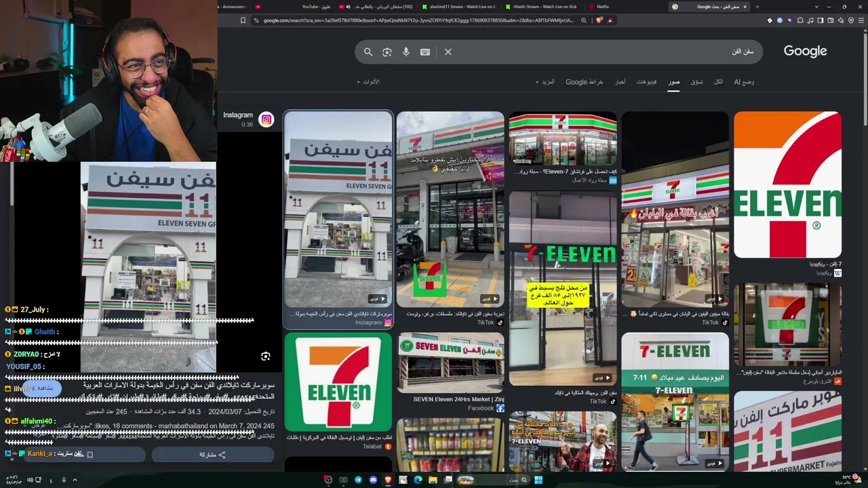The height and width of the screenshot is (488, 868).
Task: Open Google Lens image search
Action: point(387,52)
